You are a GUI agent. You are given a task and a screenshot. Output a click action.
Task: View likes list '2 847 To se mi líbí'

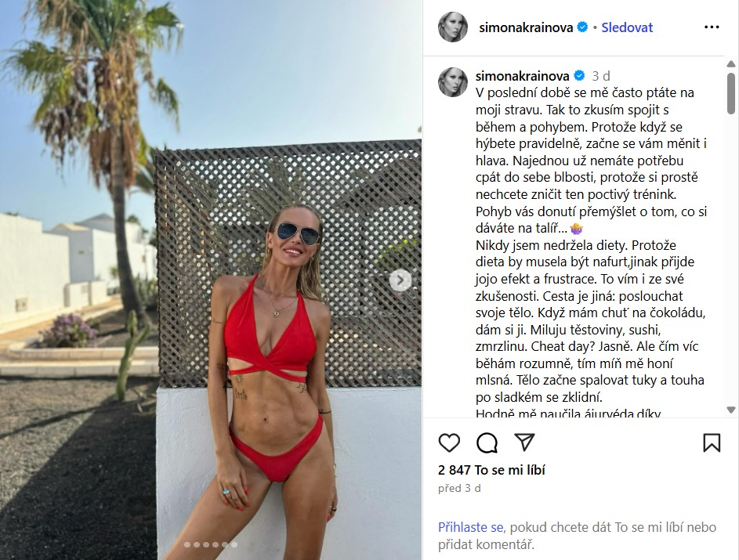click(491, 470)
